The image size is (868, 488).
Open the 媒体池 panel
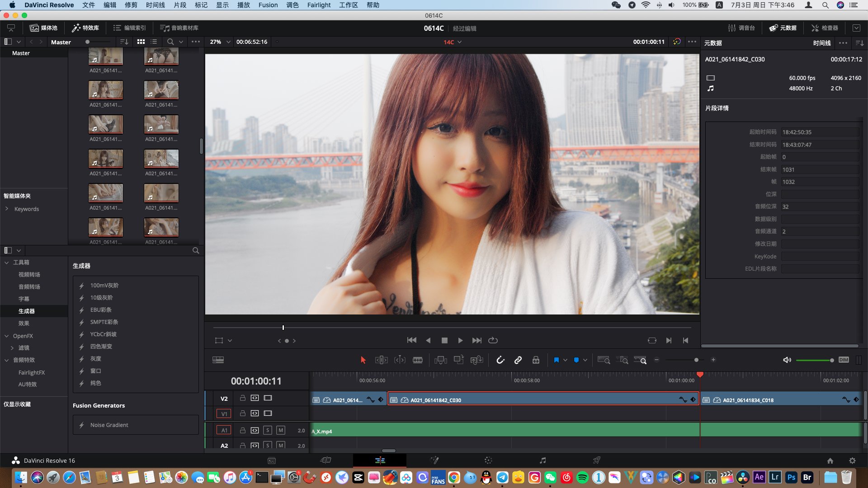43,28
